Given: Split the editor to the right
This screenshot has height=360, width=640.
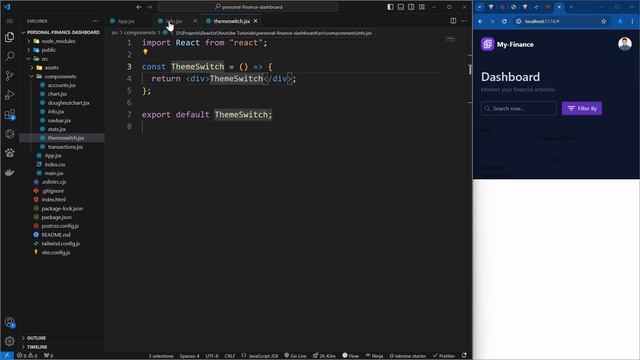Looking at the screenshot, I should [x=453, y=21].
